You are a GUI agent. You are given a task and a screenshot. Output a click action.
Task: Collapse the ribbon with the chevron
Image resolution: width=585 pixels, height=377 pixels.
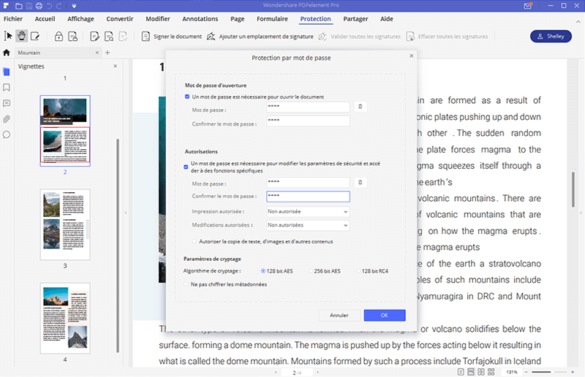[x=578, y=22]
